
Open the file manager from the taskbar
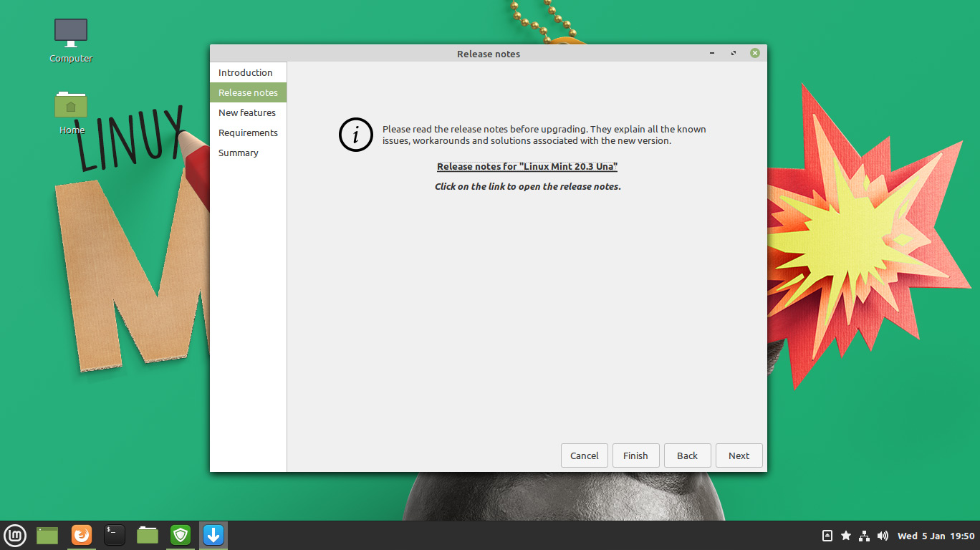[147, 535]
